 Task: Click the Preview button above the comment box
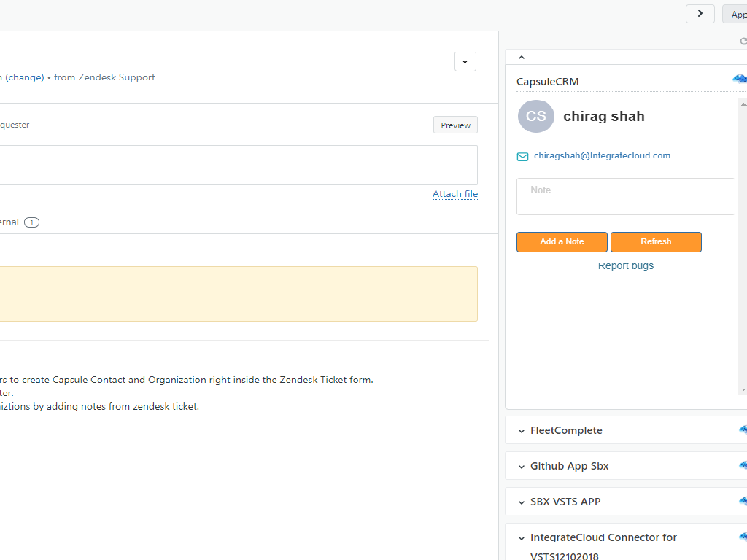coord(455,125)
